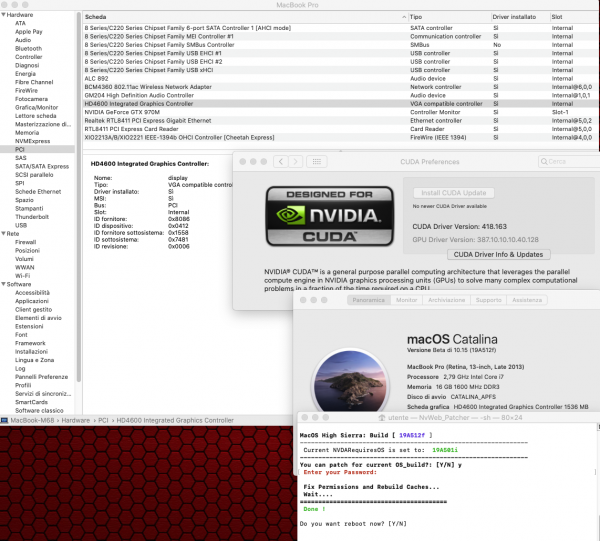The width and height of the screenshot is (600, 541).
Task: Open the Archiviazione tab
Action: pos(447,300)
